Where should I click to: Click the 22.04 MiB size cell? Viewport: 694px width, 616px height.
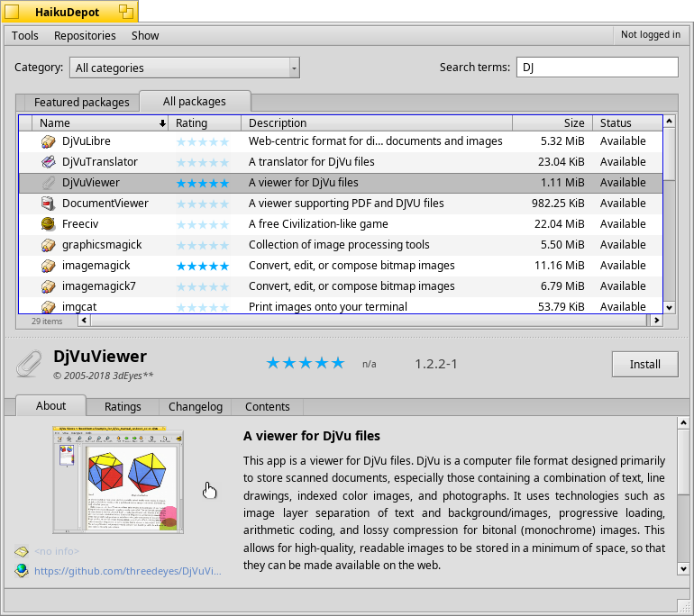tap(559, 224)
